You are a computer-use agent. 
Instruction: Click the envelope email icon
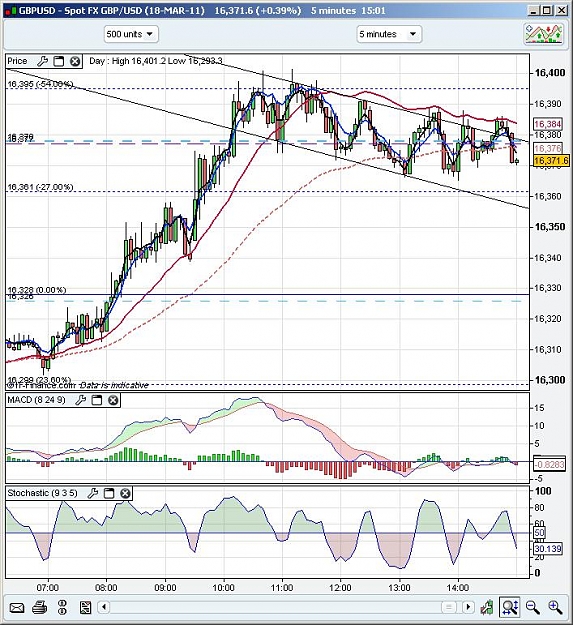coord(16,607)
